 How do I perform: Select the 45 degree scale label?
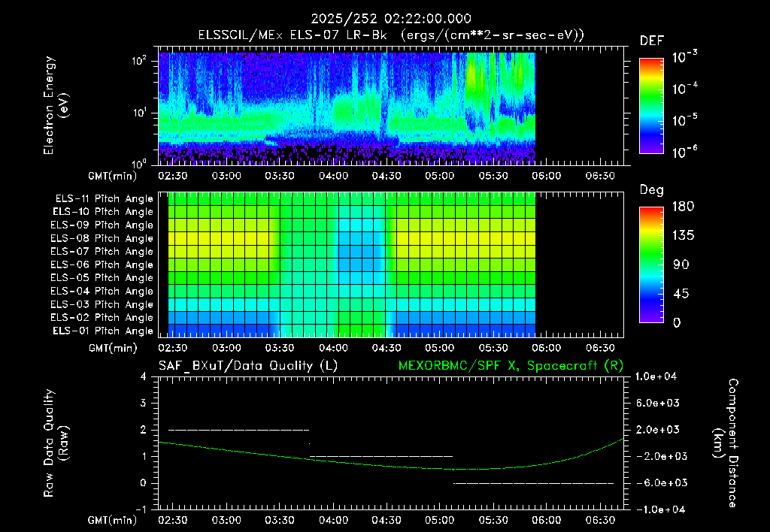click(x=681, y=294)
